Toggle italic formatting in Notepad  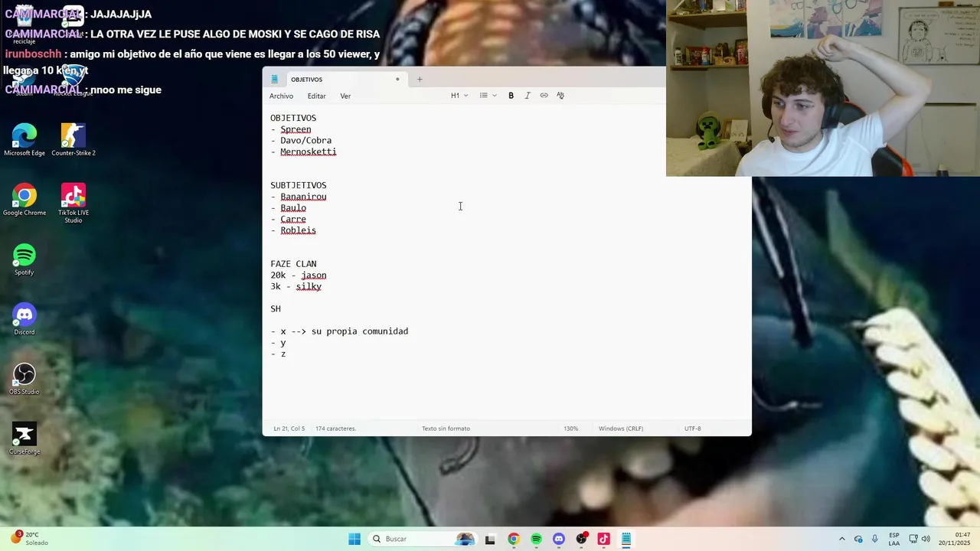(x=528, y=96)
